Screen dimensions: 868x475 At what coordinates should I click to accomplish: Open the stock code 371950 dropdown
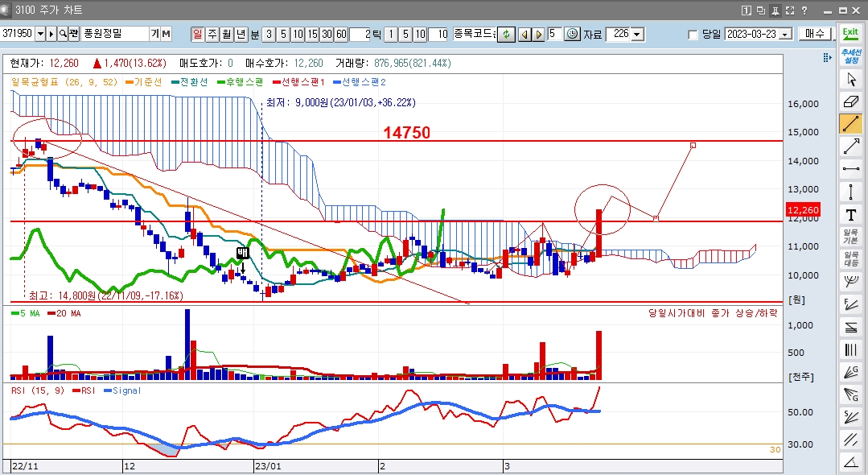(39, 34)
